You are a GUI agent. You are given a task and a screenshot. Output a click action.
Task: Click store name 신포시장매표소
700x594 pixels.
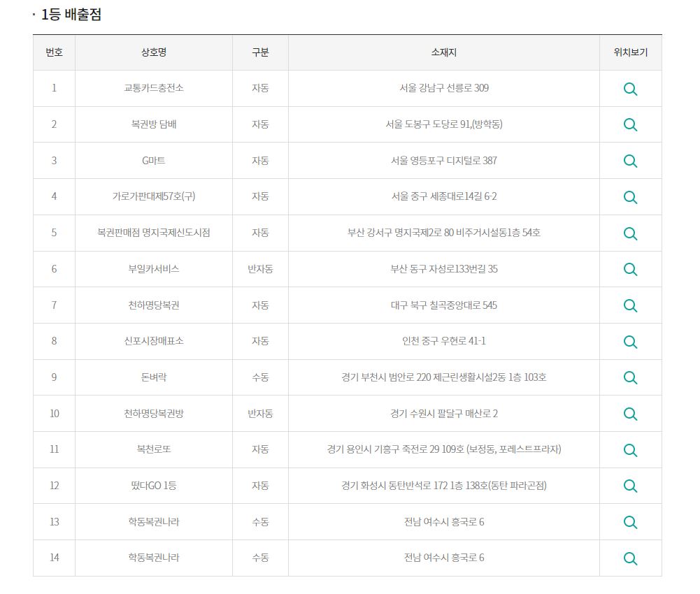coord(154,341)
